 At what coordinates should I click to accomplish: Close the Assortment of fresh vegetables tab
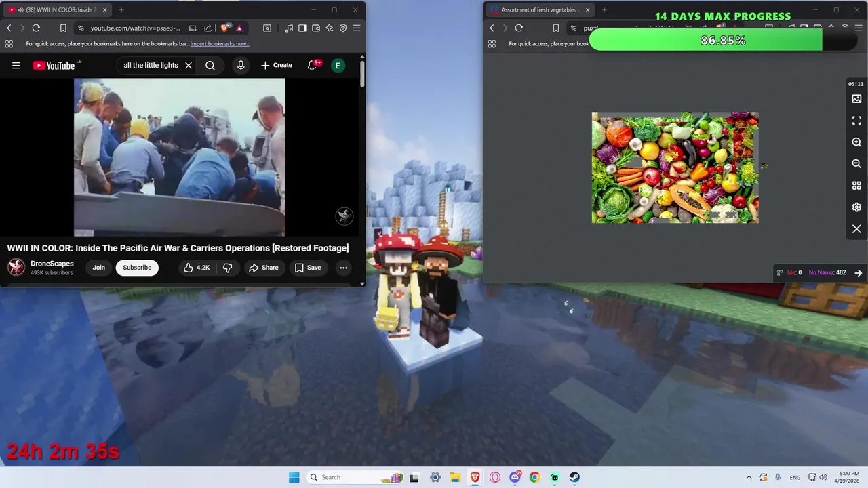point(587,10)
